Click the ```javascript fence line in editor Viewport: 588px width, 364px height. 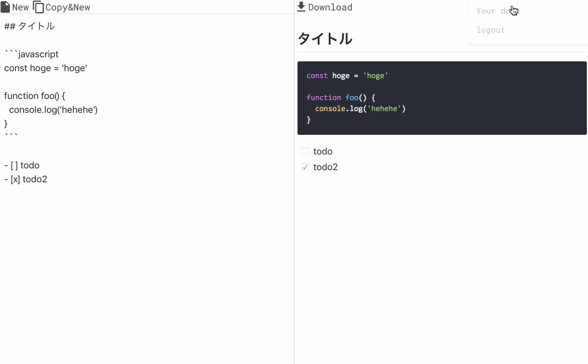[x=31, y=54]
